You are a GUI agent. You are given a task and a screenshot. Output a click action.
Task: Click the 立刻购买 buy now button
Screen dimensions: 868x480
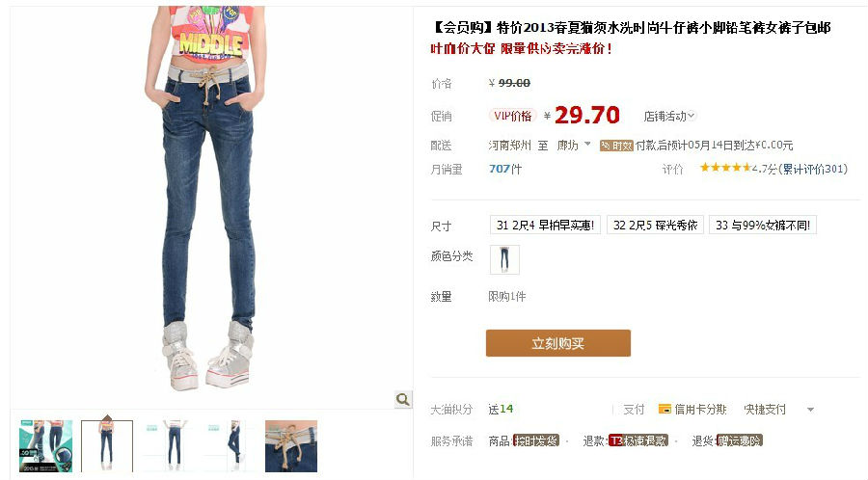(558, 343)
